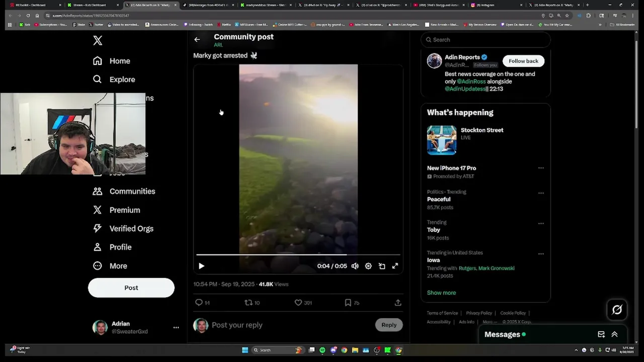Open Verified Orgs in the sidebar

click(123, 228)
